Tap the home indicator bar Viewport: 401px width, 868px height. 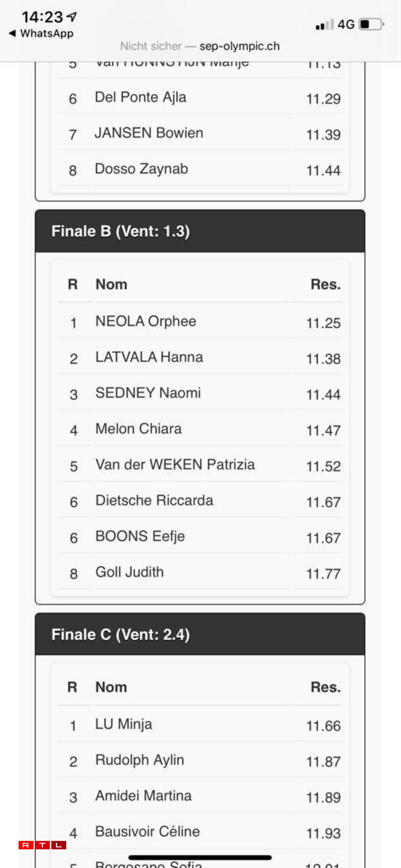click(200, 858)
